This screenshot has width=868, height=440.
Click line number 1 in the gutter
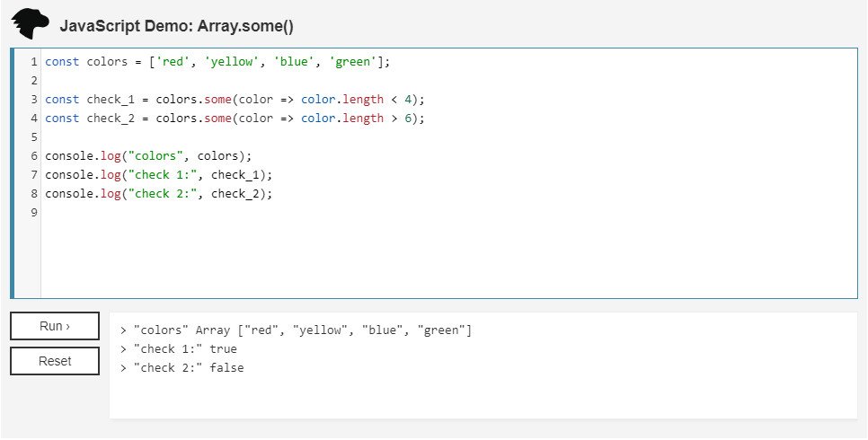(33, 62)
